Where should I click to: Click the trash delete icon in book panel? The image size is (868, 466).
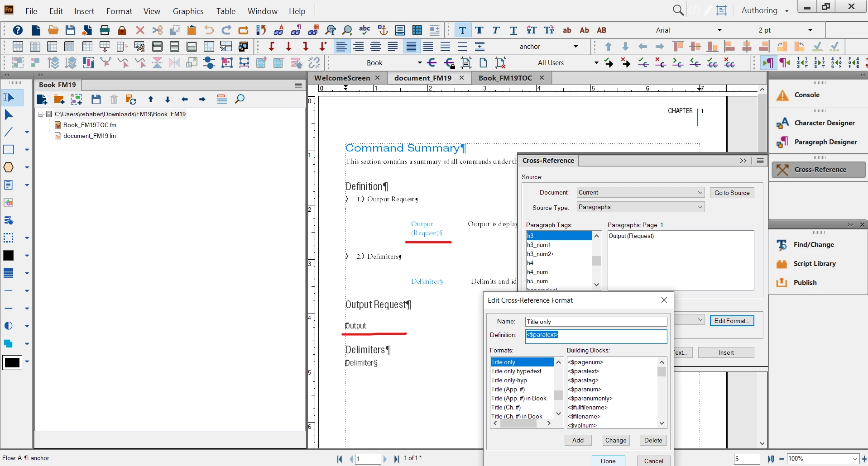click(x=114, y=100)
